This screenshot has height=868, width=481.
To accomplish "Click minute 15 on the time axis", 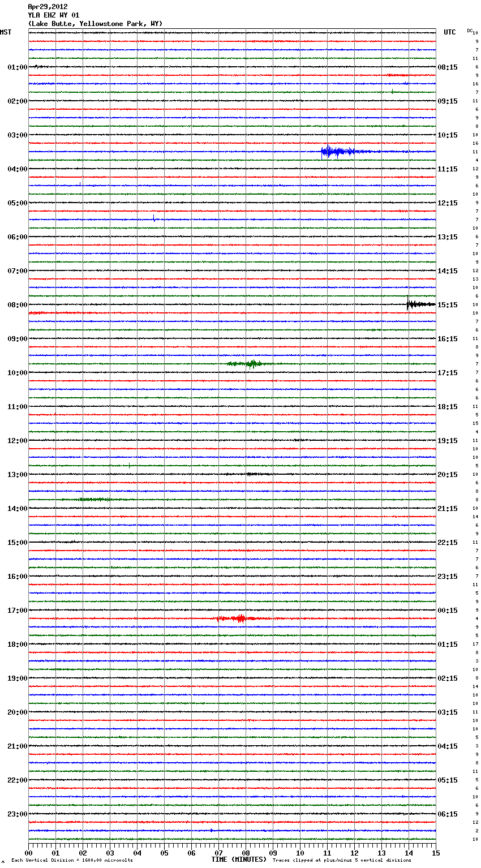I will coord(436,853).
